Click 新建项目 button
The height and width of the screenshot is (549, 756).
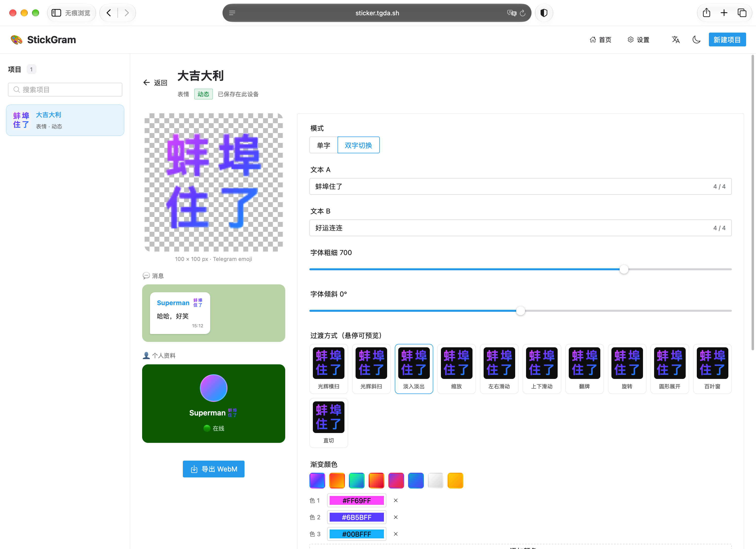pos(727,40)
